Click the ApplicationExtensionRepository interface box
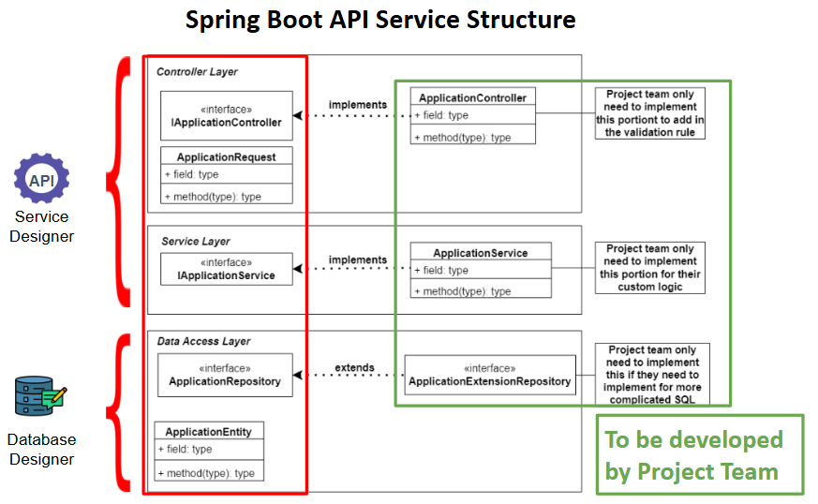Image resolution: width=818 pixels, height=504 pixels. pos(490,375)
